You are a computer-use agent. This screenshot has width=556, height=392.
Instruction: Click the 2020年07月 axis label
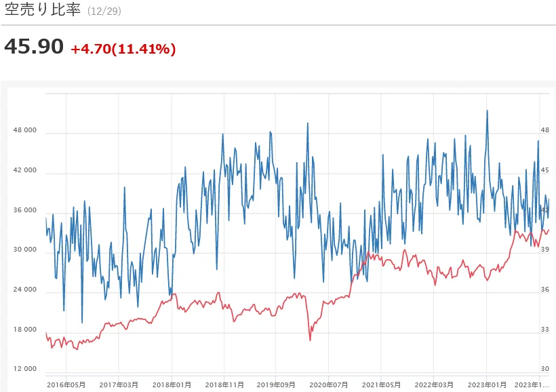[x=329, y=385]
